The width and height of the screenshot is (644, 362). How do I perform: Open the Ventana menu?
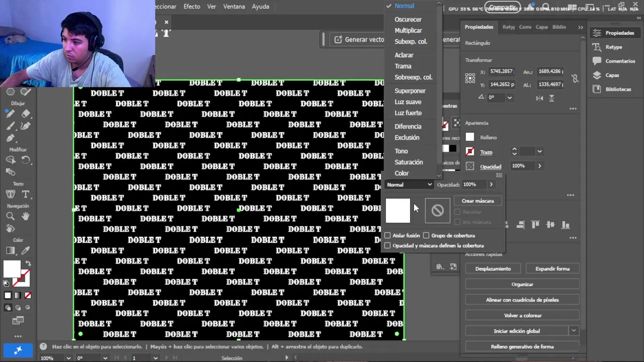pyautogui.click(x=234, y=7)
